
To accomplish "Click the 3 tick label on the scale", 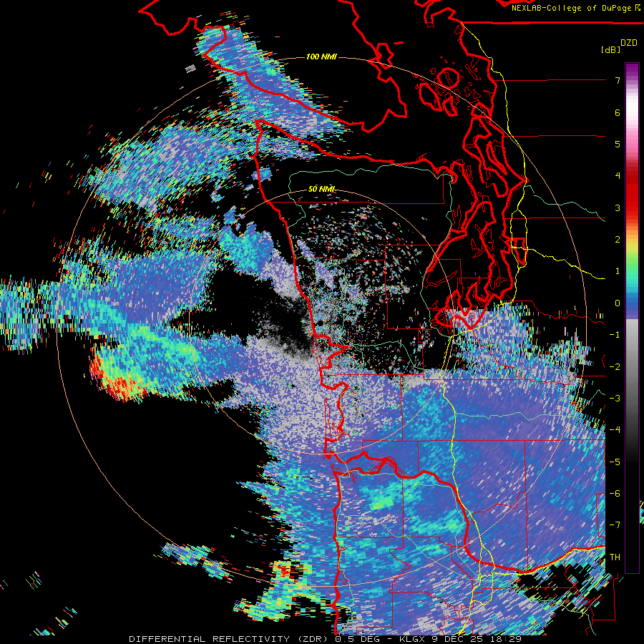I will [x=618, y=208].
